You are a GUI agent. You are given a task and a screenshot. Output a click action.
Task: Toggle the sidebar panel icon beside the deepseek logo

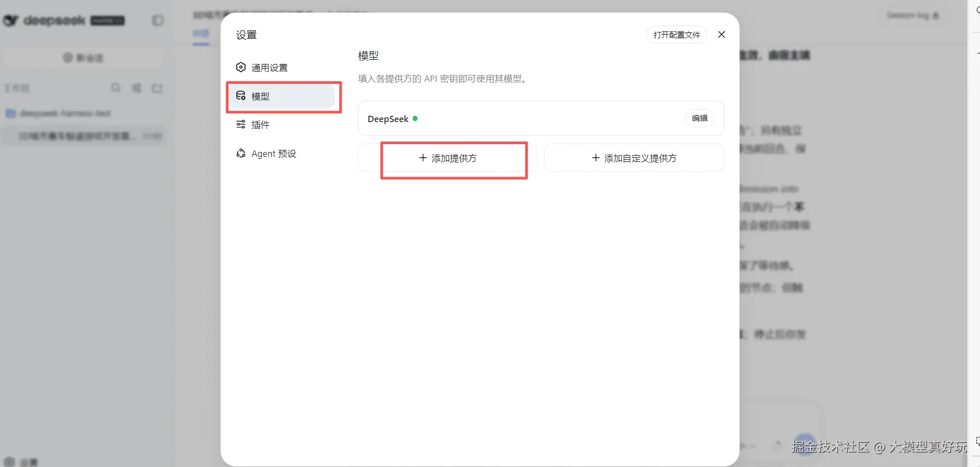[x=158, y=20]
